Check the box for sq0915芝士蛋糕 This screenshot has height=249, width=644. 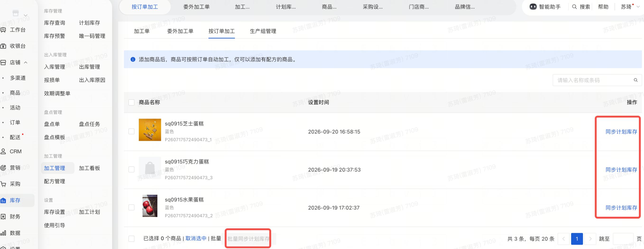(132, 132)
